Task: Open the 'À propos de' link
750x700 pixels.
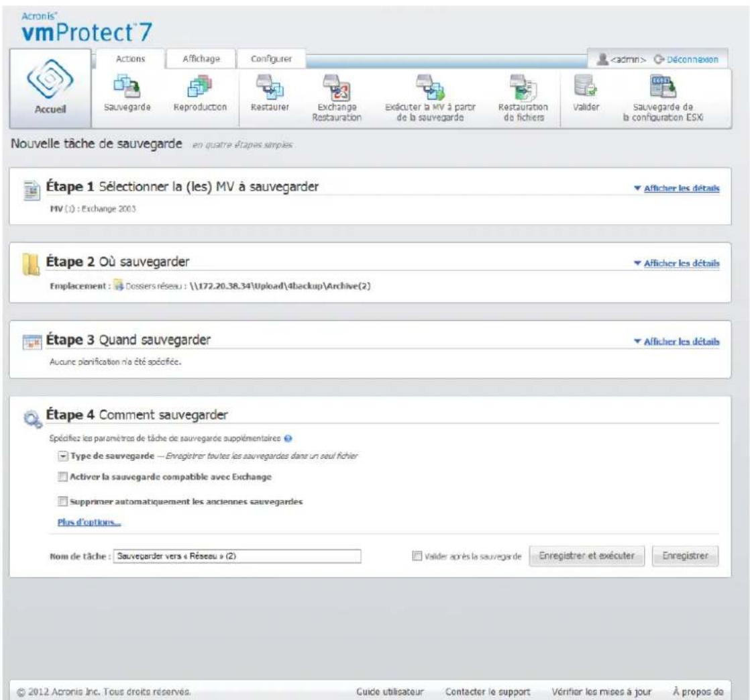Action: 698,692
